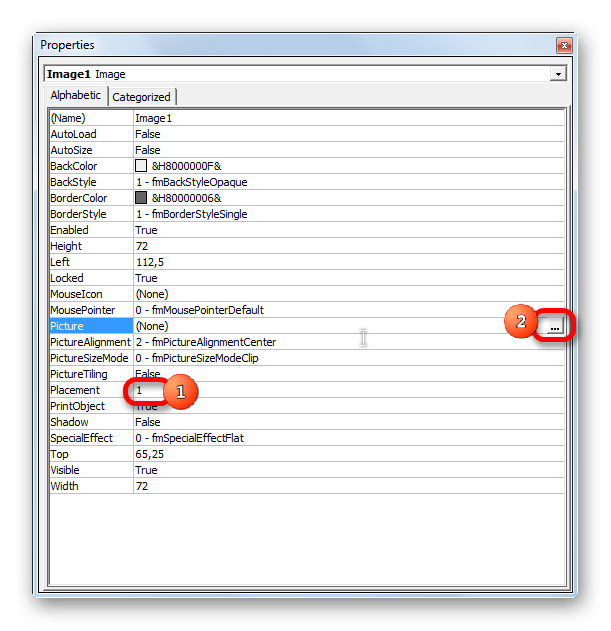The height and width of the screenshot is (631, 611).
Task: Select the (Name) property row
Action: click(x=307, y=118)
